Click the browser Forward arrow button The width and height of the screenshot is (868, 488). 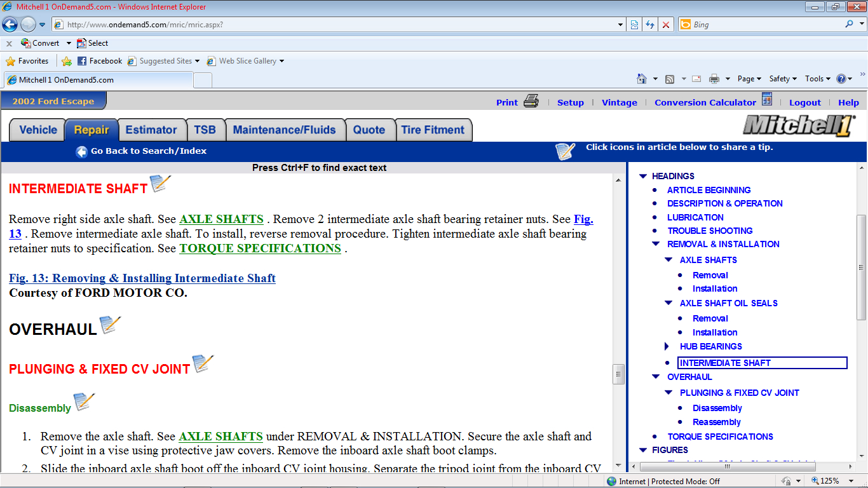pos(28,25)
